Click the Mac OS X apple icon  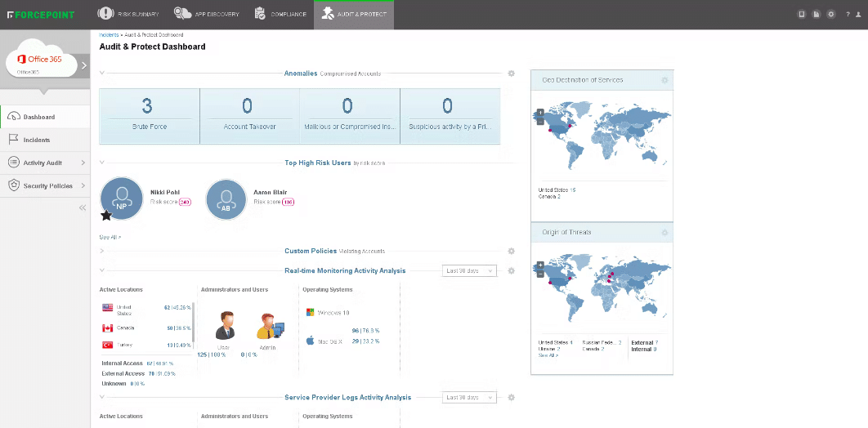tap(311, 340)
